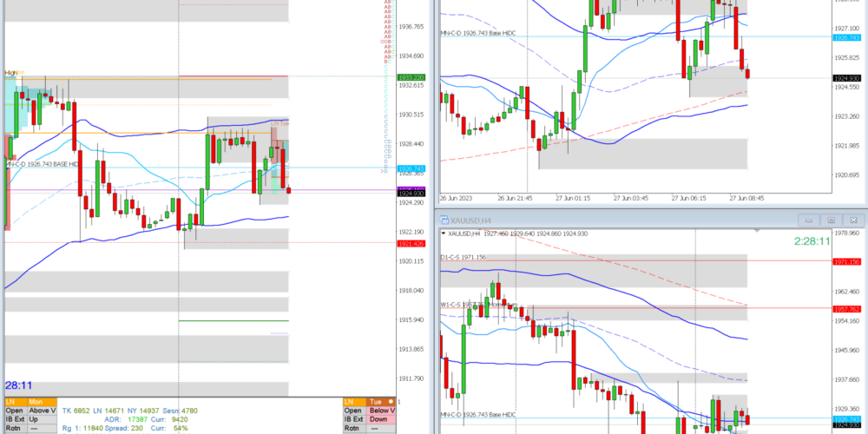868x434 pixels.
Task: Select the D1-C-S 1971.156 line label
Action: pyautogui.click(x=463, y=258)
